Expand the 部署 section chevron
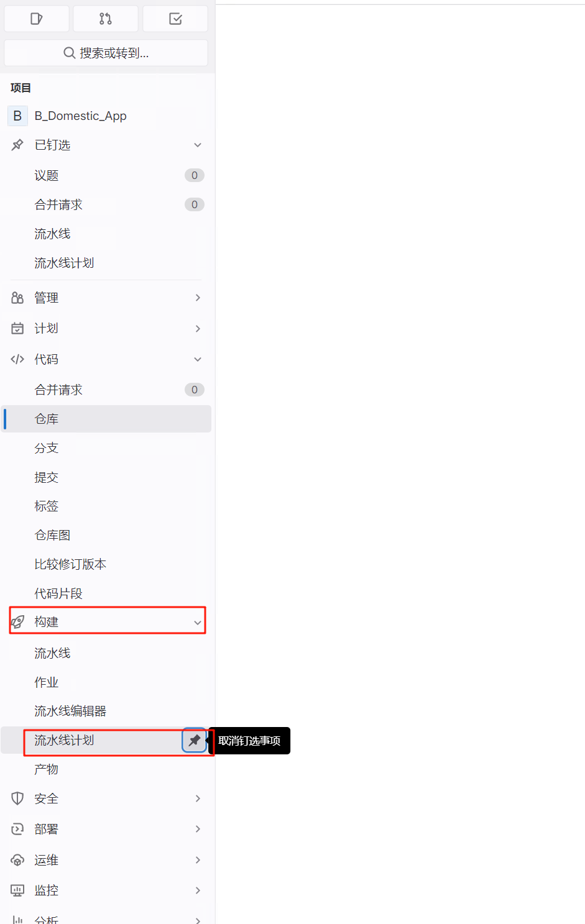 [x=198, y=829]
